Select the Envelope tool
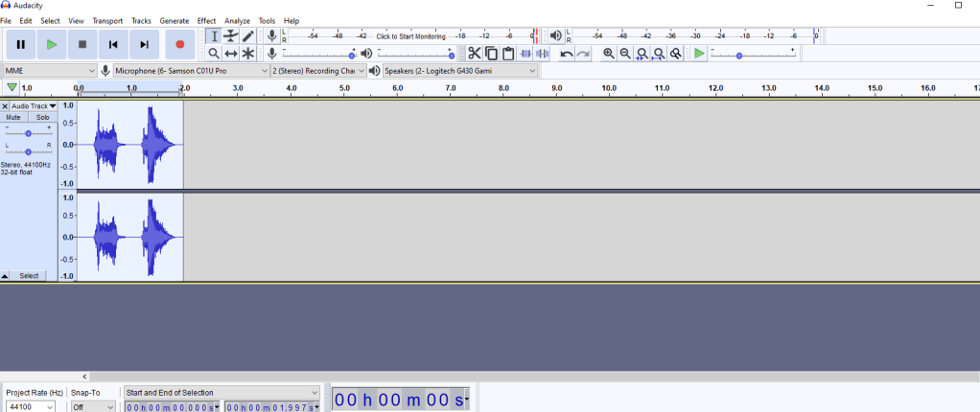The image size is (980, 412). click(x=231, y=36)
